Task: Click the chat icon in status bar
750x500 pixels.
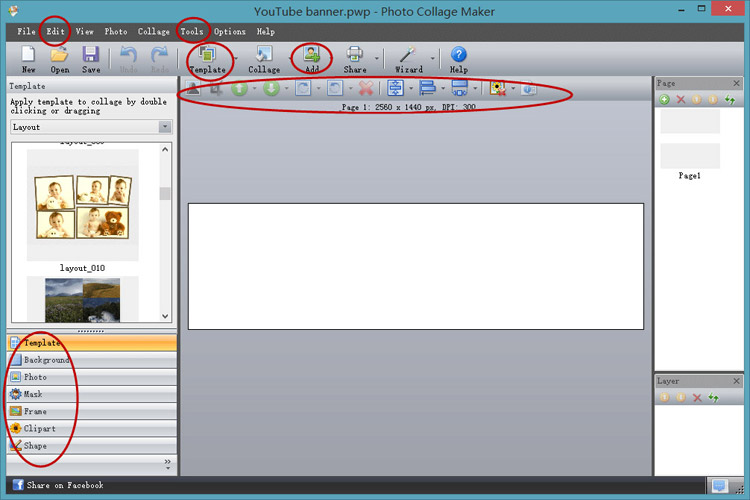Action: click(x=719, y=486)
